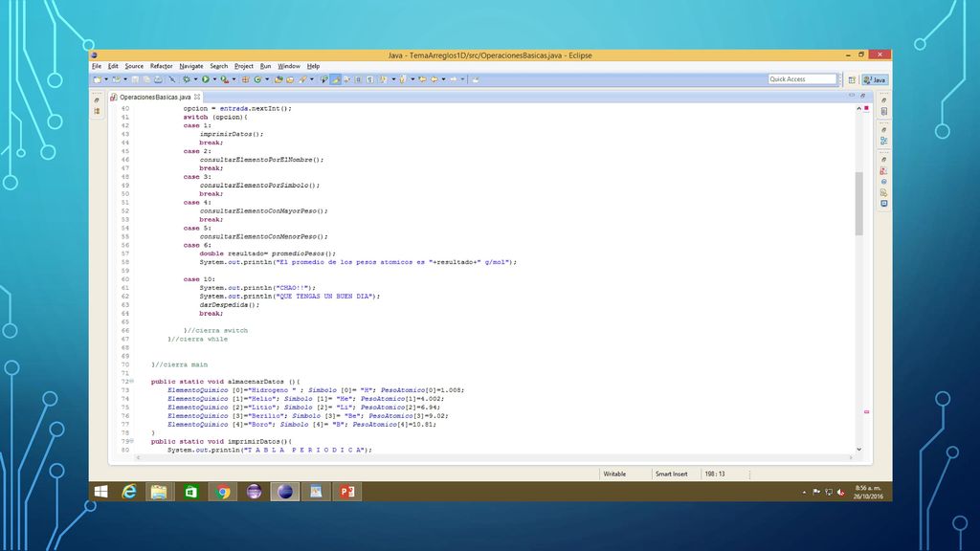980x551 pixels.
Task: Open the Project menu
Action: click(244, 66)
